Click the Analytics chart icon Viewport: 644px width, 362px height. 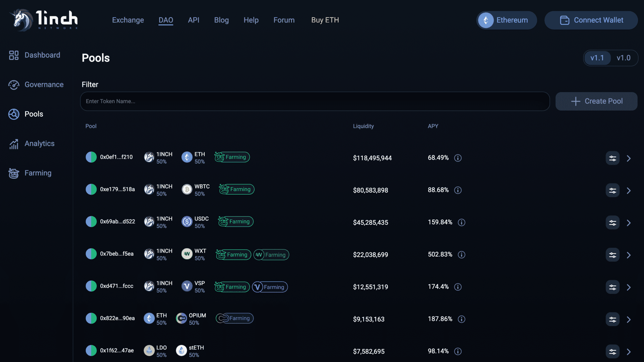click(13, 144)
